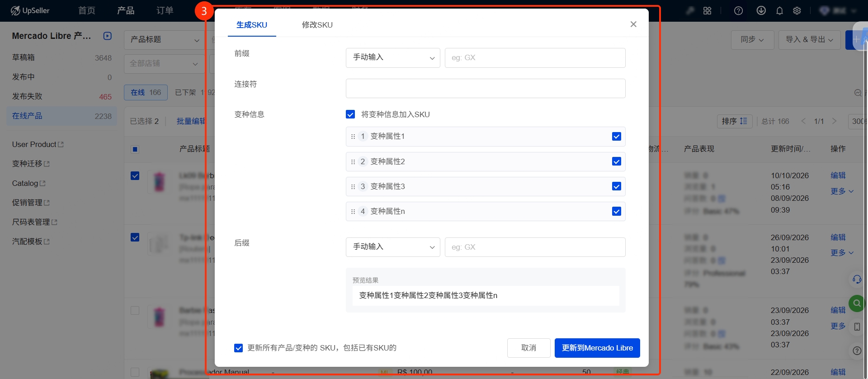Open the help question-mark icon in the top bar

[738, 10]
